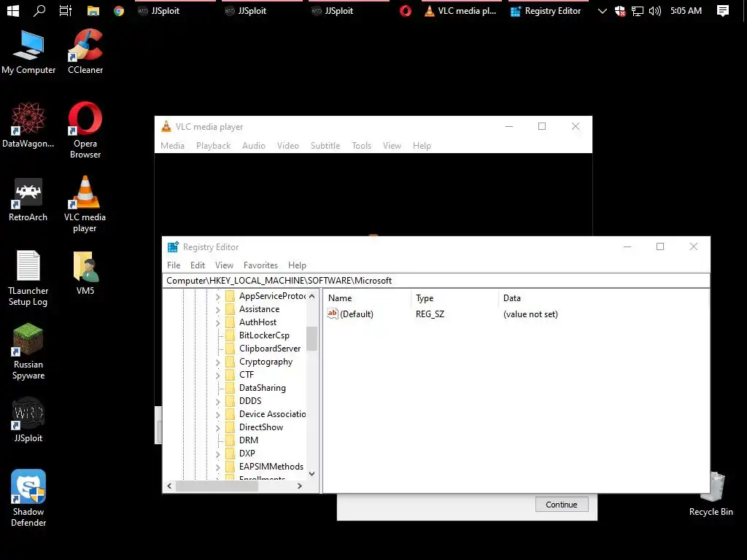Expand the Device Association registry key
The height and width of the screenshot is (560, 747).
217,415
